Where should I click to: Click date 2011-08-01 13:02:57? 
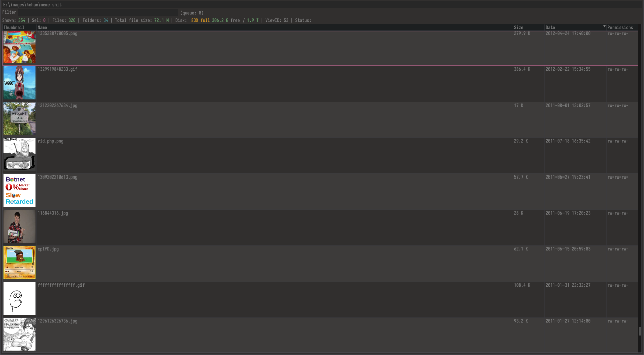568,105
